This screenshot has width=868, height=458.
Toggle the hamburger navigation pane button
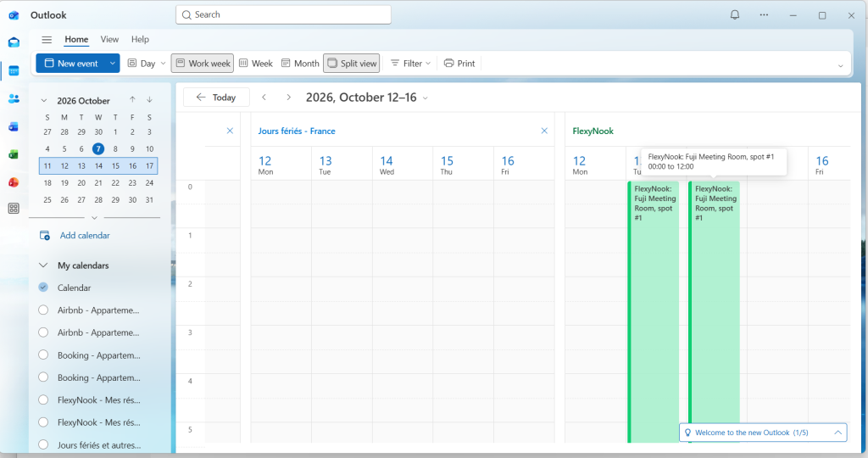(47, 39)
